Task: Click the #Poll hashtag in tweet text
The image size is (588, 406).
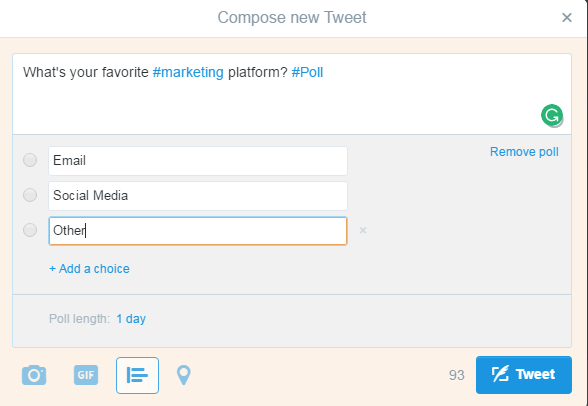Action: point(307,72)
